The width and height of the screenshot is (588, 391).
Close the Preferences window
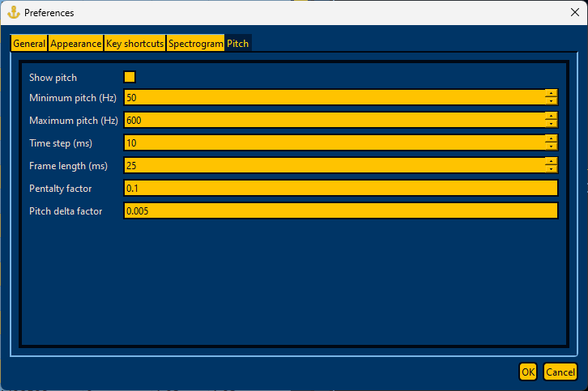574,12
